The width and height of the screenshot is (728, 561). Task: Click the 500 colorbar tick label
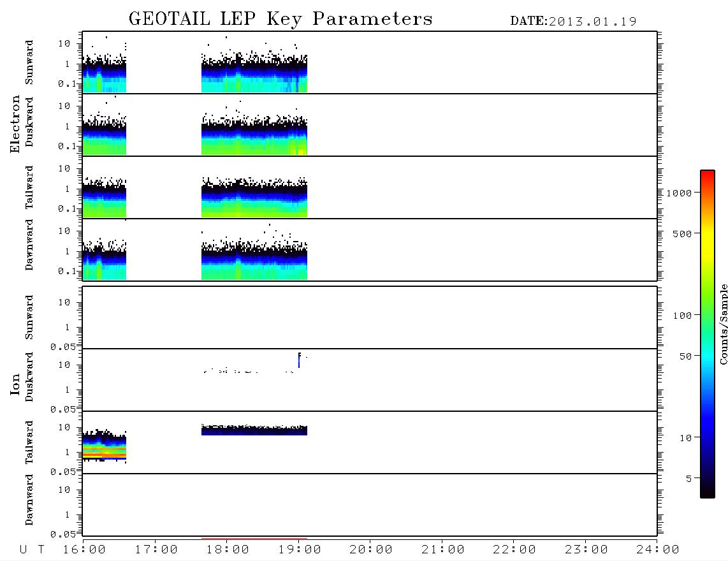(683, 234)
